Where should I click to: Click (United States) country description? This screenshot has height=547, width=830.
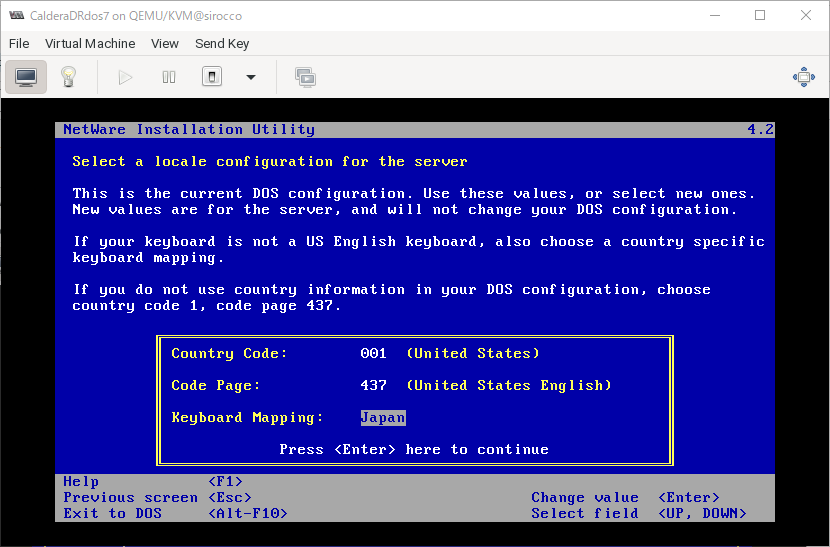pyautogui.click(x=473, y=353)
